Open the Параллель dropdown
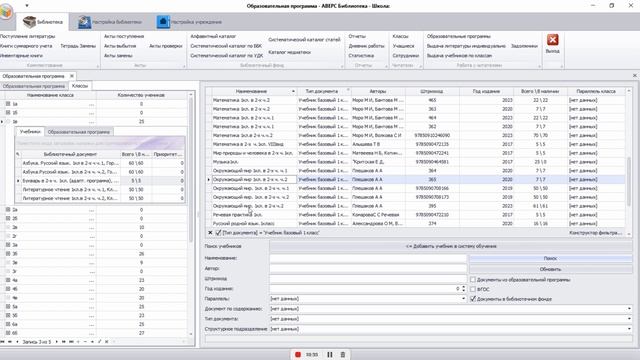This screenshot has height=360, width=640. (x=463, y=299)
